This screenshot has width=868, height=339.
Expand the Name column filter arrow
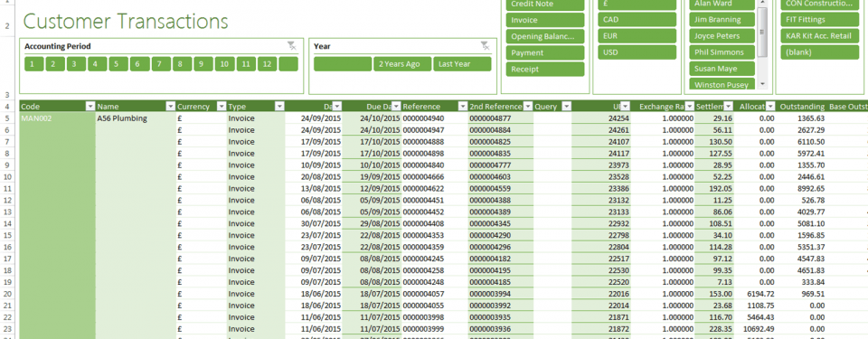point(171,107)
